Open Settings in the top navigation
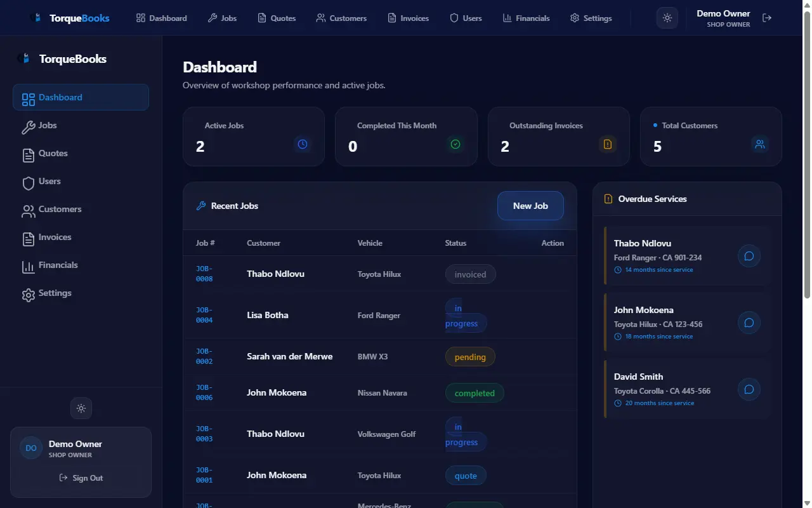This screenshot has width=812, height=508. 591,18
